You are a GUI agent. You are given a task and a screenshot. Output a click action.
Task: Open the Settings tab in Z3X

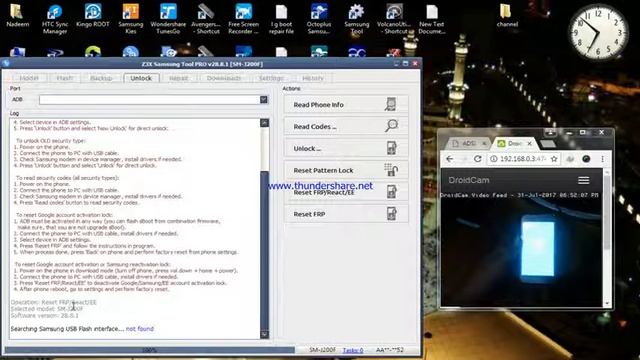coord(271,78)
